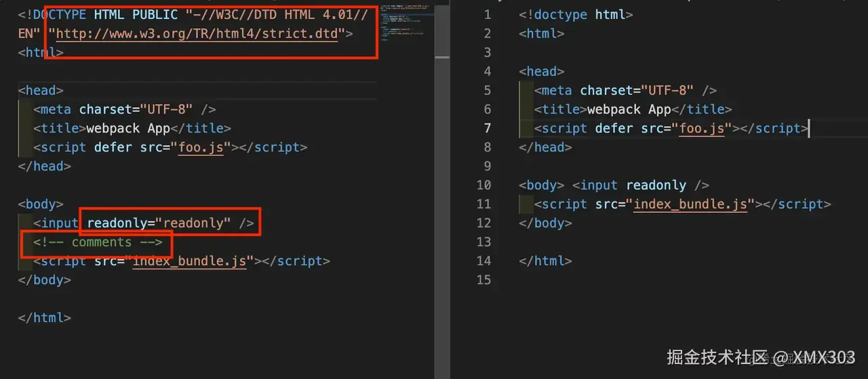Click opening <html> tag on right line 2
This screenshot has width=868, height=379.
tap(541, 33)
